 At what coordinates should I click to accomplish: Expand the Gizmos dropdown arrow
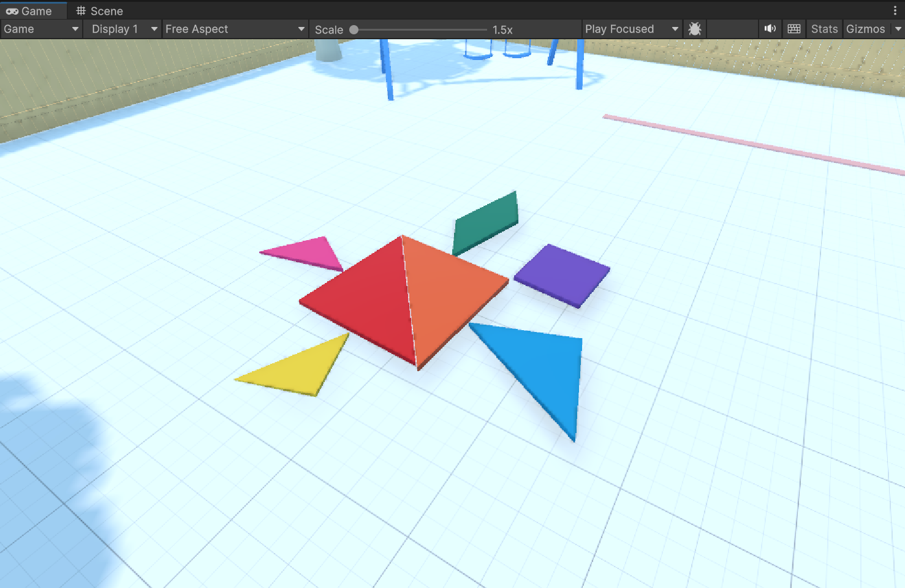coord(898,29)
